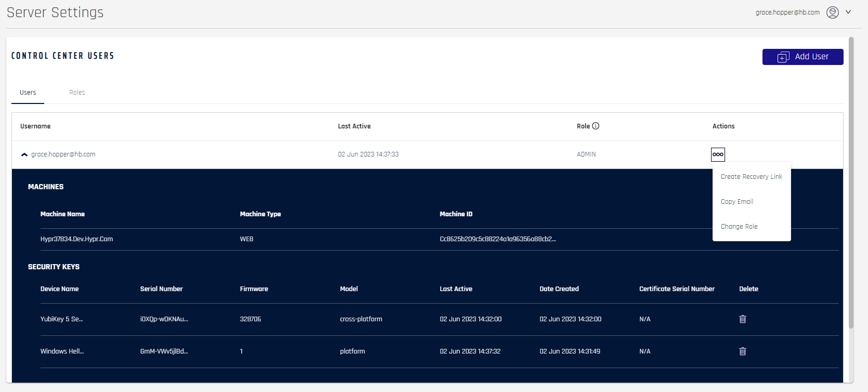
Task: Click the Model column header
Action: pos(349,289)
